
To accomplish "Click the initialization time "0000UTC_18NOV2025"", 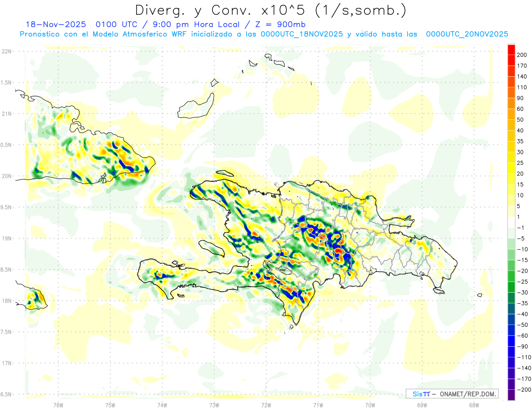I will (302, 34).
